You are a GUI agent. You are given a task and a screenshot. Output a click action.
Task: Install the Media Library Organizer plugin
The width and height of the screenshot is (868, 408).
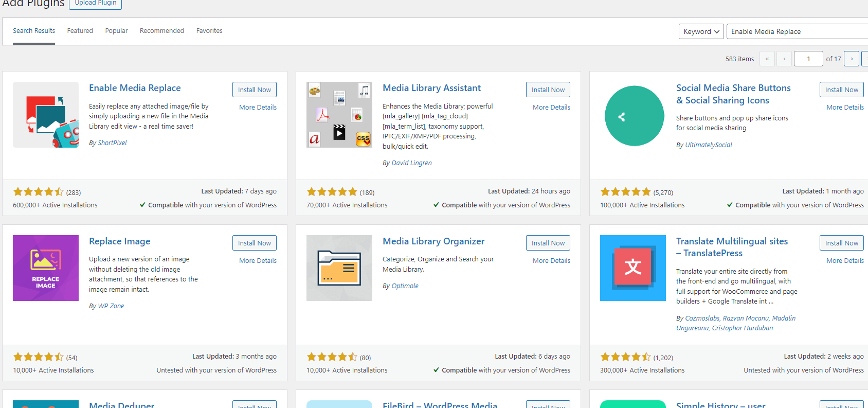[548, 243]
